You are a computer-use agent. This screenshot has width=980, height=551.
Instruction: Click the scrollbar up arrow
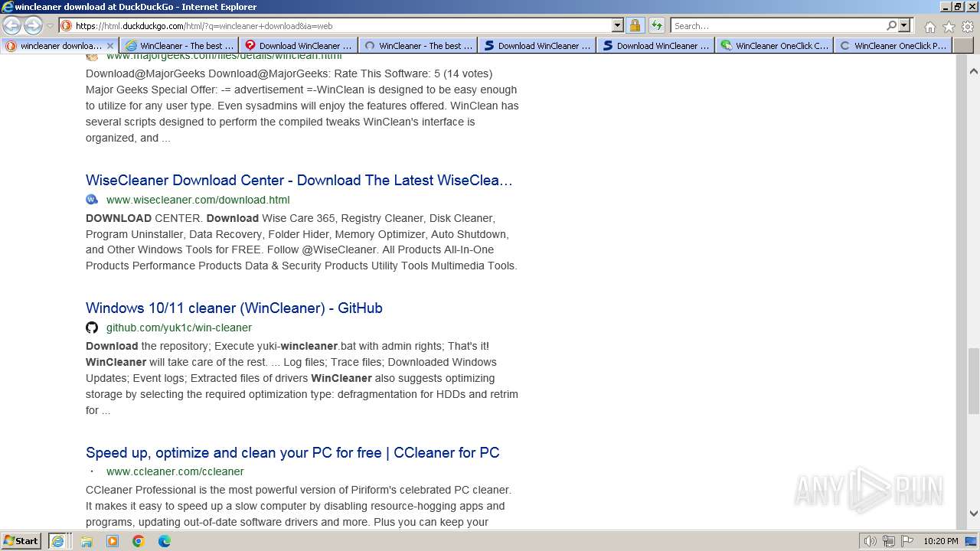pos(974,71)
